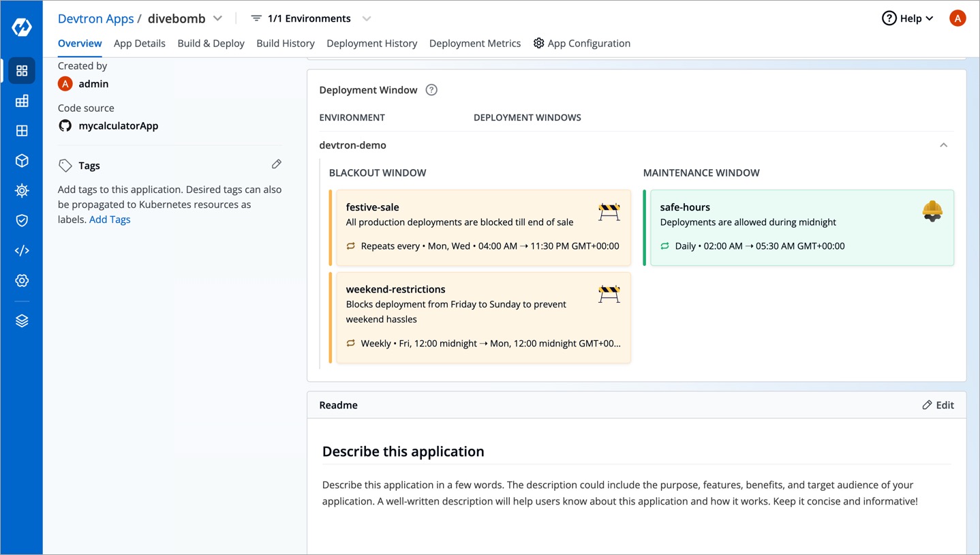Click the Deployment Window help question mark
Viewport: 980px width, 555px height.
[431, 89]
